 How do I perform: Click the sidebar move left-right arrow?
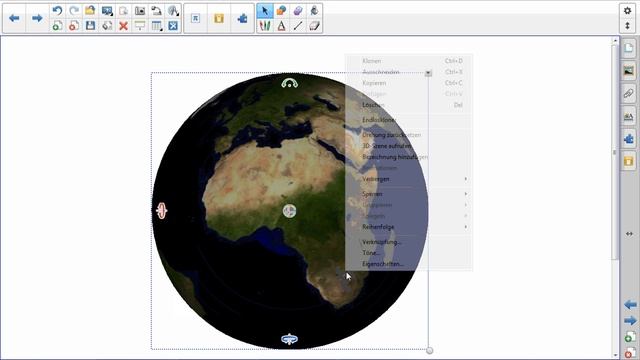click(x=629, y=234)
